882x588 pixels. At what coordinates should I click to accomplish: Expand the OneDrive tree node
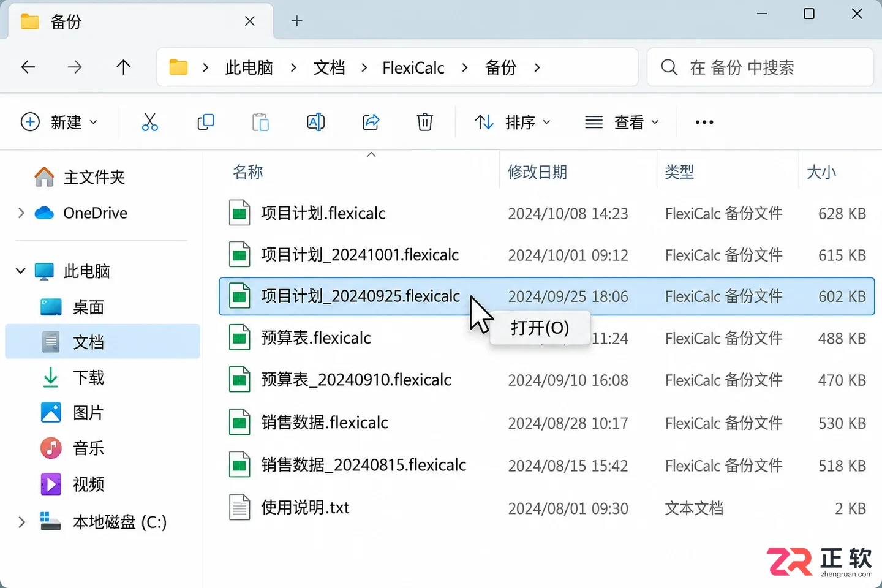coord(21,213)
